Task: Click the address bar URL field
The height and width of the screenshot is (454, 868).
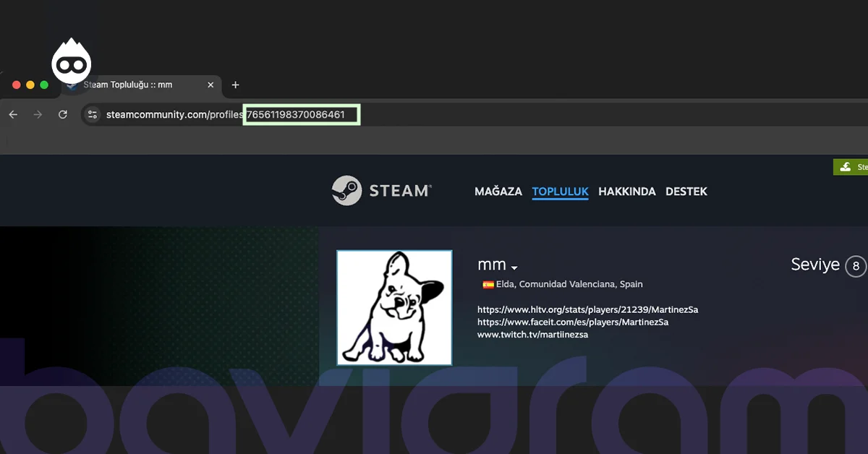Action: pyautogui.click(x=217, y=114)
